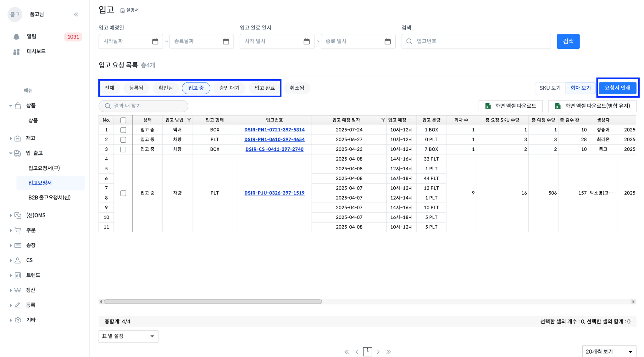This screenshot has width=644, height=357.
Task: Select the 취소됨 status tab
Action: 297,88
